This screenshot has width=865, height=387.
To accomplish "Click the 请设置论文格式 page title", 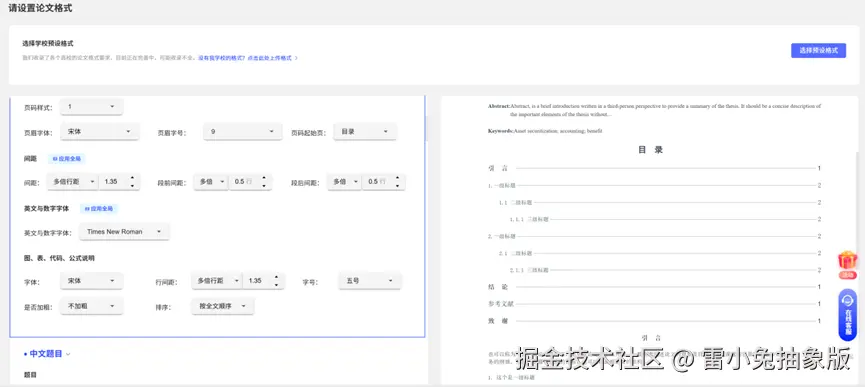I will [x=40, y=8].
